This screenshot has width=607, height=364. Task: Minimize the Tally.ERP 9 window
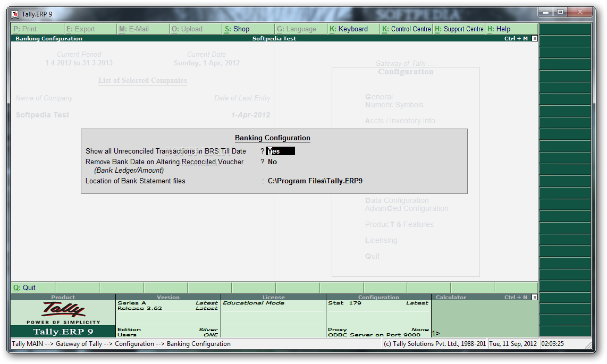pyautogui.click(x=546, y=12)
